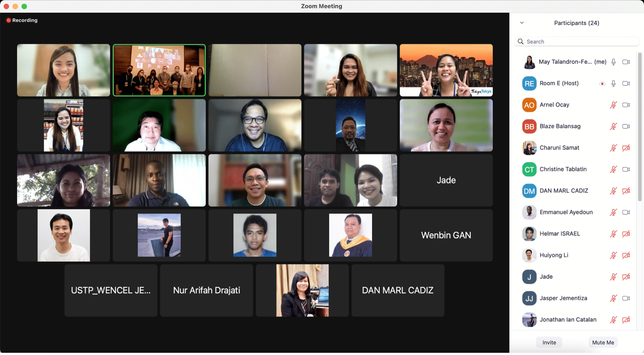644x355 pixels.
Task: Select the DAN MARL CADIZ video tile
Action: click(x=398, y=291)
